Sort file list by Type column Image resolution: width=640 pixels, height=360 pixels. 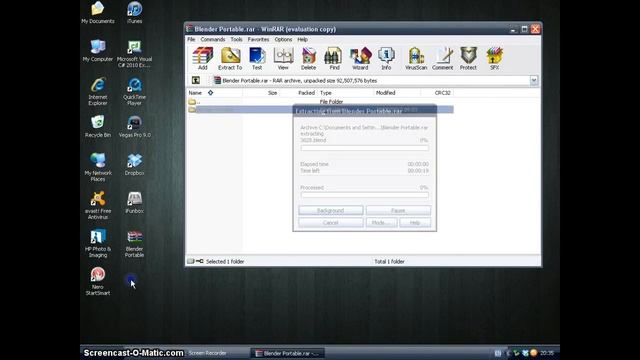pyautogui.click(x=345, y=93)
